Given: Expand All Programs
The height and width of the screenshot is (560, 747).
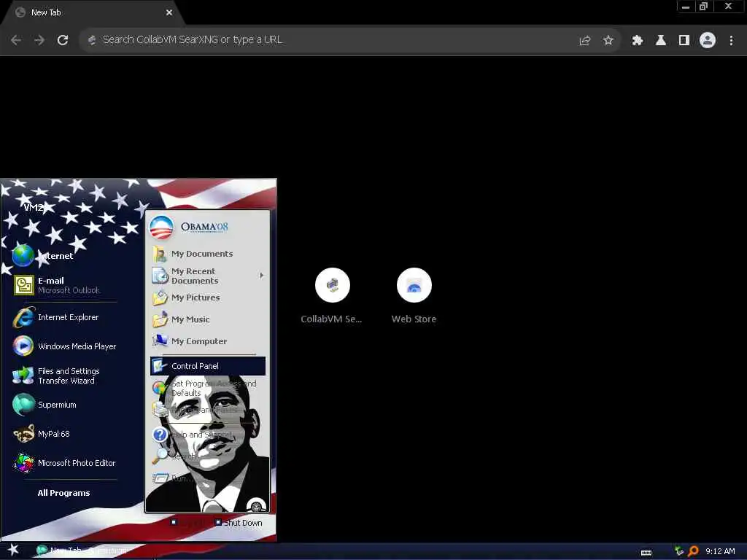Looking at the screenshot, I should tap(64, 493).
